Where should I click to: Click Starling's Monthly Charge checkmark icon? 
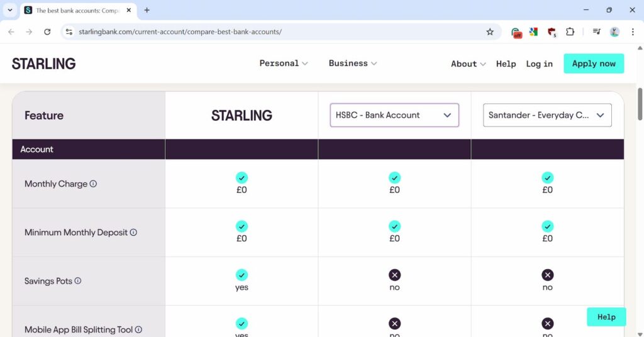(x=241, y=178)
